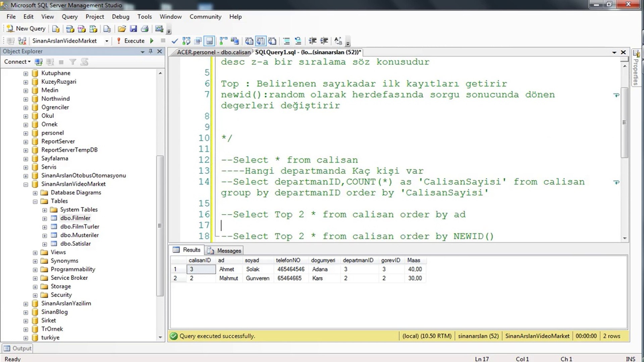Click the query editor vertical scrollbar thumb
Image resolution: width=644 pixels, height=362 pixels.
click(x=624, y=122)
